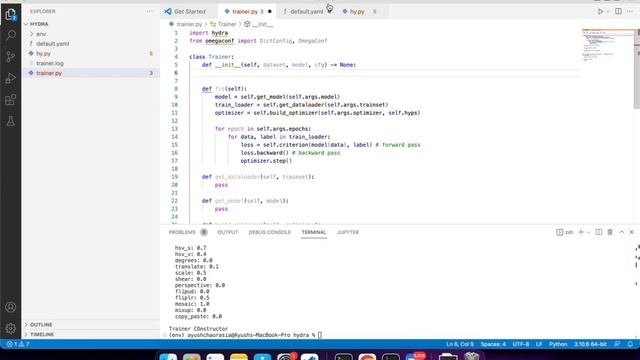The image size is (640, 360).
Task: Click 'Trainer COnstructor' terminal output
Action: click(x=198, y=329)
